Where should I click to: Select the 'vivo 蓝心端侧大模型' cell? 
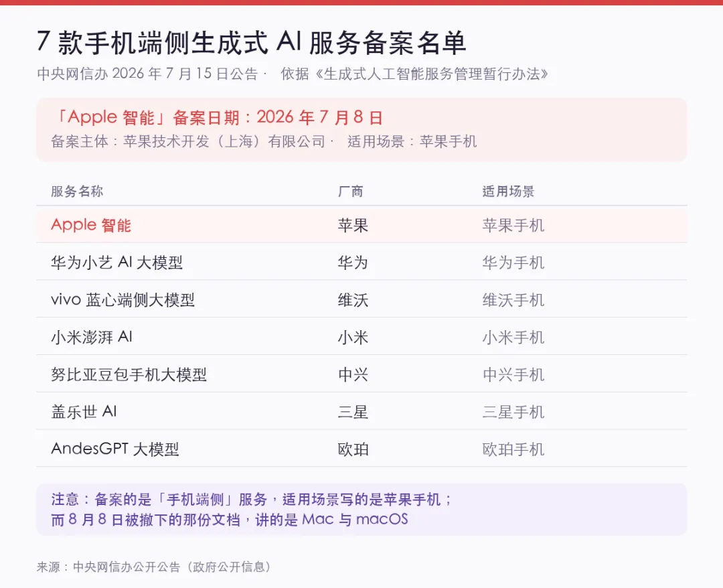(x=123, y=300)
